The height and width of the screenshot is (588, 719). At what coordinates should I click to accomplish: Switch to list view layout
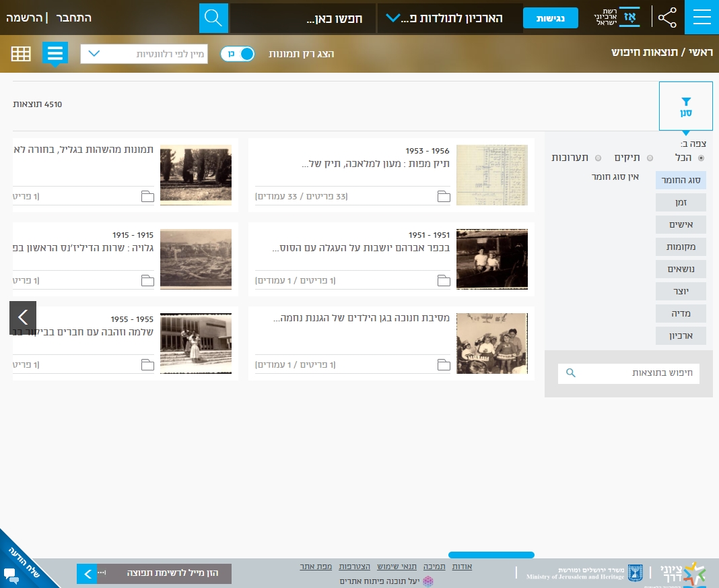pyautogui.click(x=55, y=53)
